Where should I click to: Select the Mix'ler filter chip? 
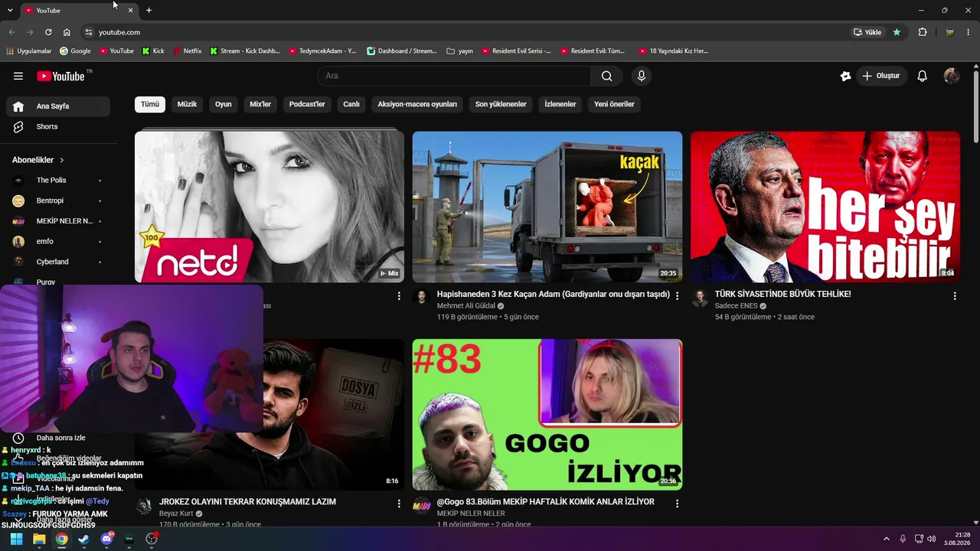(x=260, y=104)
